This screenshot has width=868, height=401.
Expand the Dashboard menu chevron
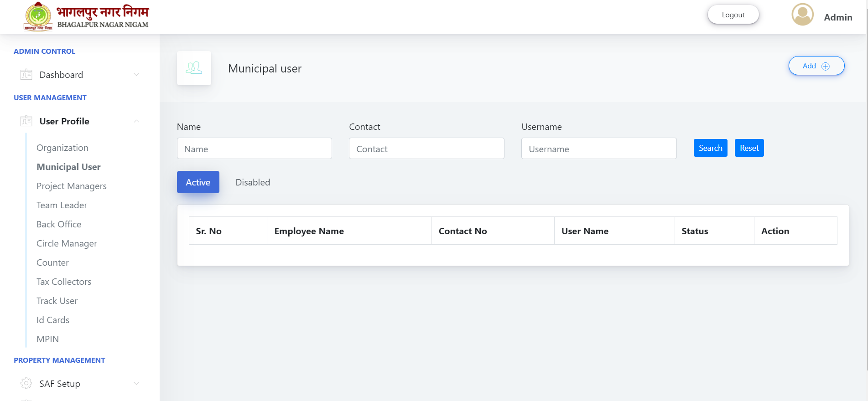pos(136,74)
